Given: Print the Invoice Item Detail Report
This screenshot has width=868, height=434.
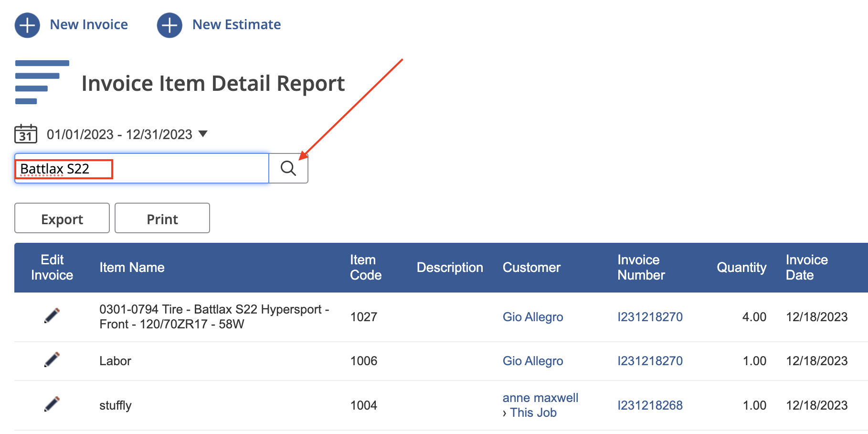Looking at the screenshot, I should point(162,218).
